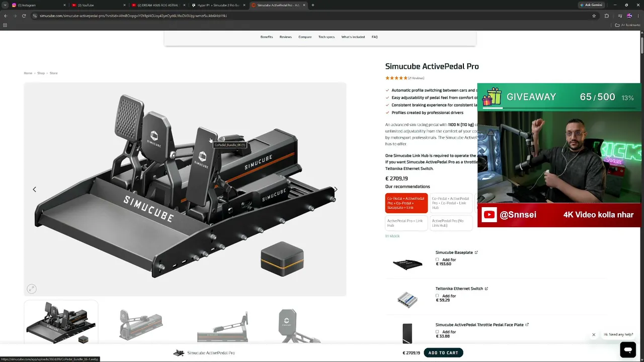The width and height of the screenshot is (644, 362).
Task: Click the YouTube logo in the stream overlay
Action: click(489, 215)
